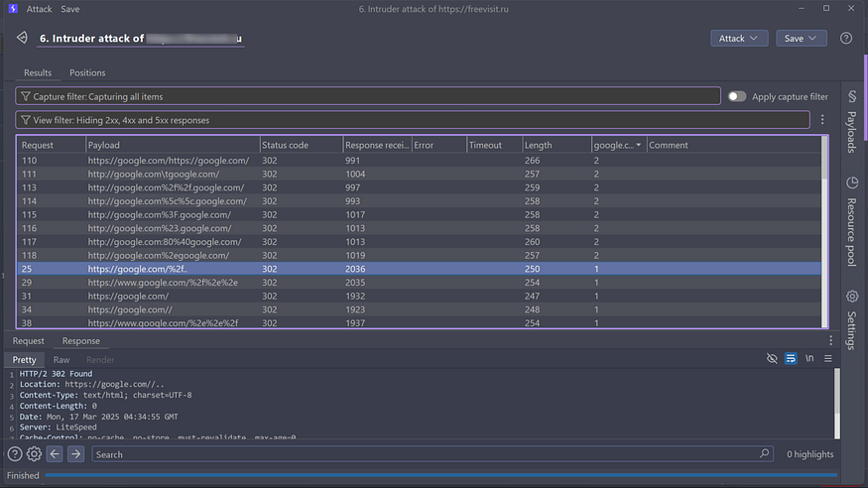Click the Location header line in the response
Screen dimensions: 868x488
92,384
